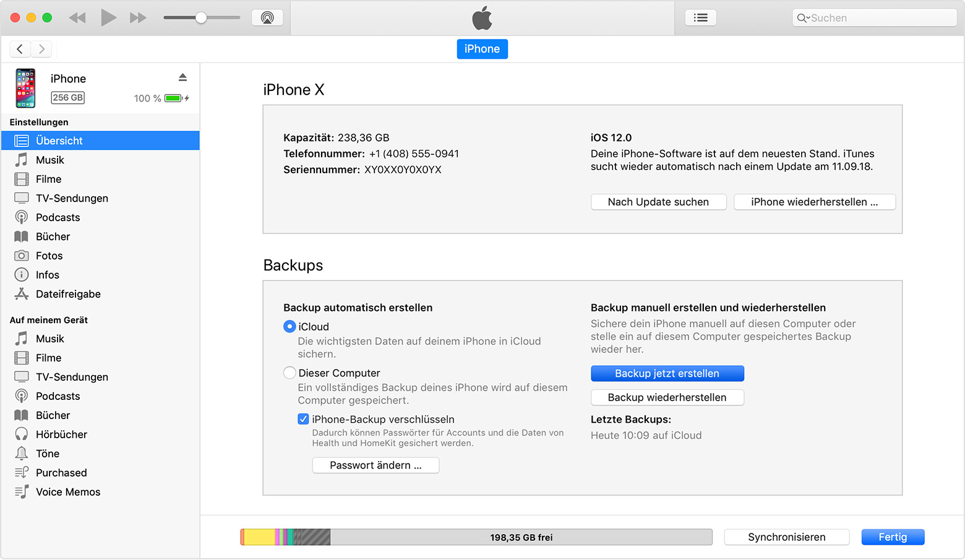
Task: Click Backup jetzt erstellen
Action: [x=667, y=373]
